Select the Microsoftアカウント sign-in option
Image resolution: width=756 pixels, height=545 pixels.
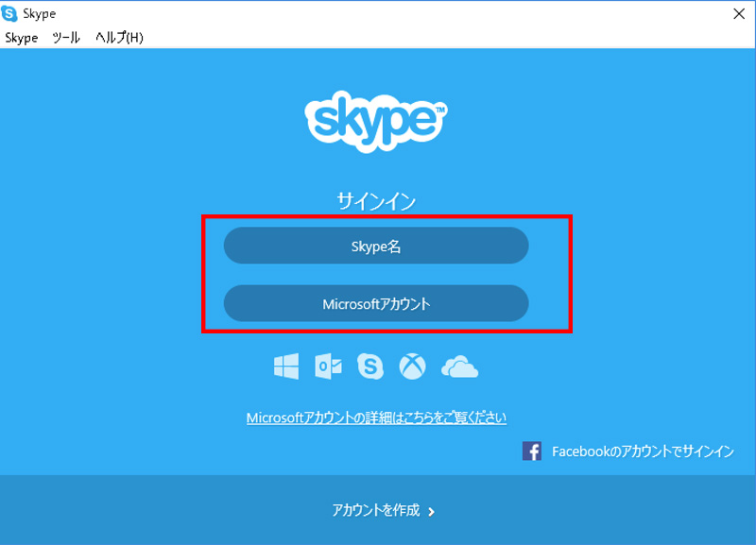[x=376, y=303]
